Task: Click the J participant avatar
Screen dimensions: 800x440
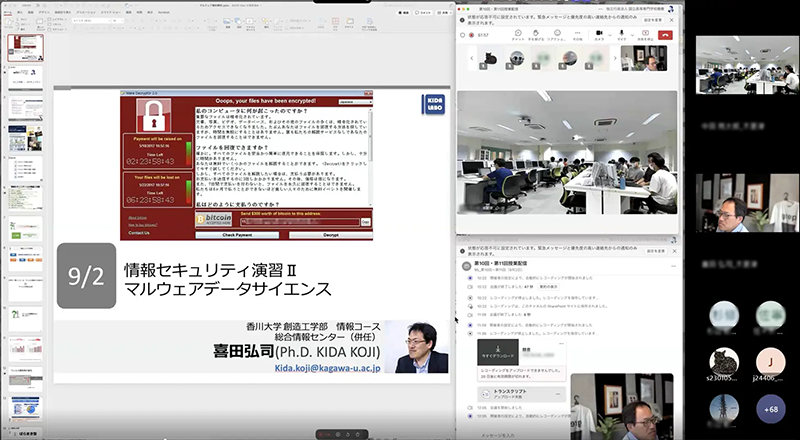Action: 770,362
